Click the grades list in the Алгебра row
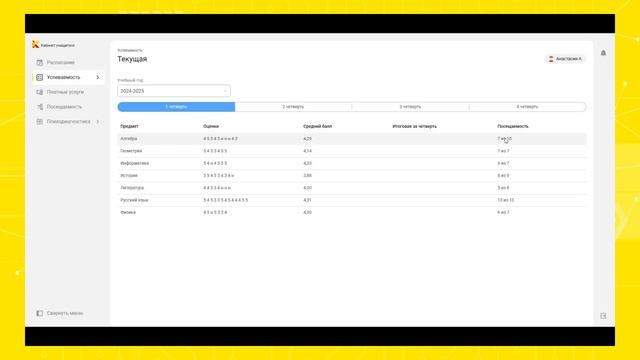 (220, 139)
